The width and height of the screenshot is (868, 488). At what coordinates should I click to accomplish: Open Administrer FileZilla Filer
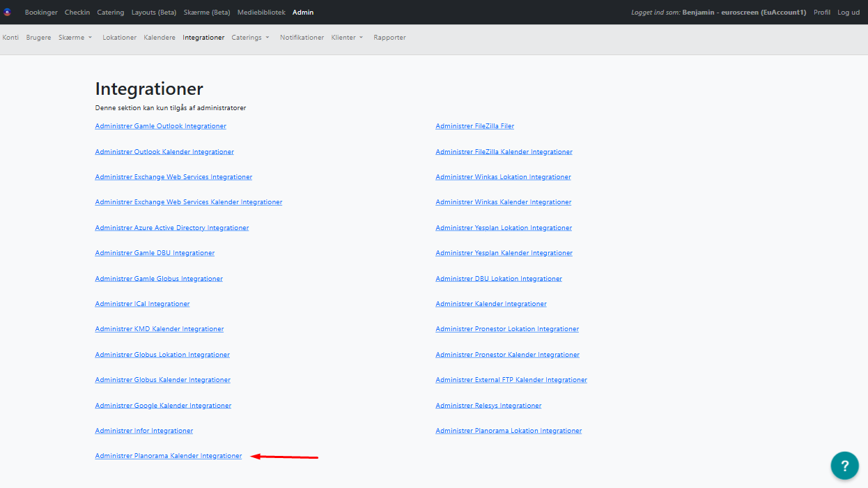(x=475, y=126)
